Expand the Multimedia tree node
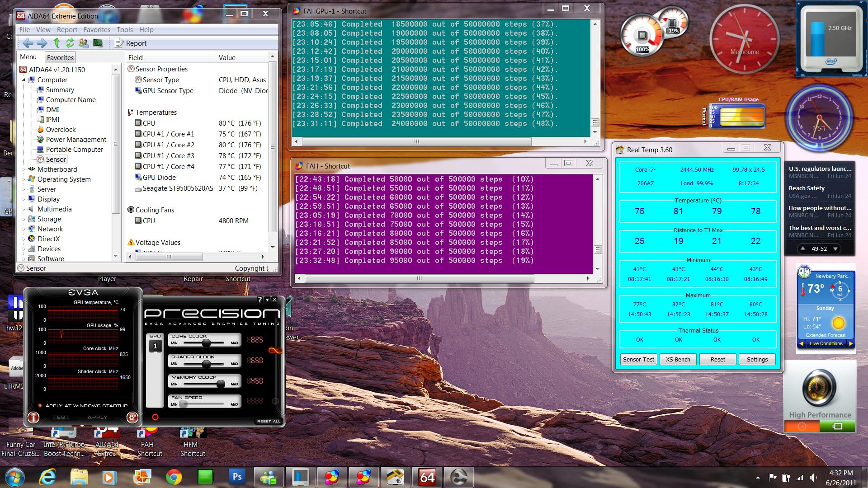Image resolution: width=868 pixels, height=488 pixels. coord(24,209)
